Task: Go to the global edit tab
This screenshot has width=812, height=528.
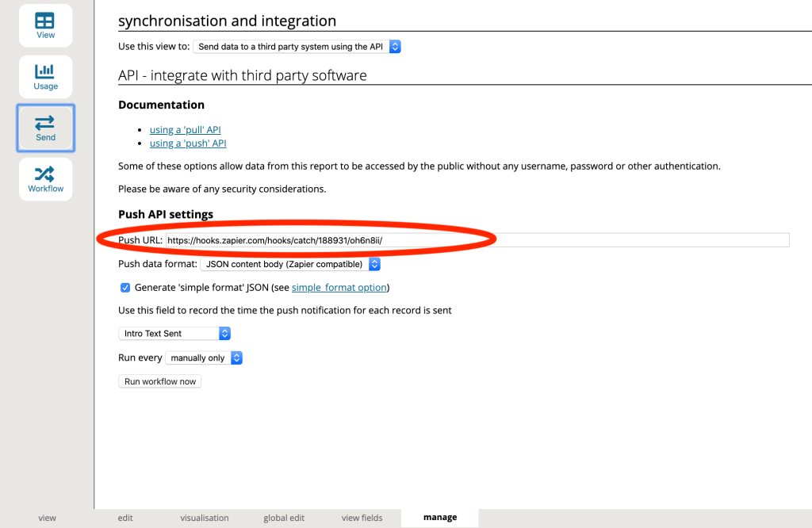Action: [284, 518]
